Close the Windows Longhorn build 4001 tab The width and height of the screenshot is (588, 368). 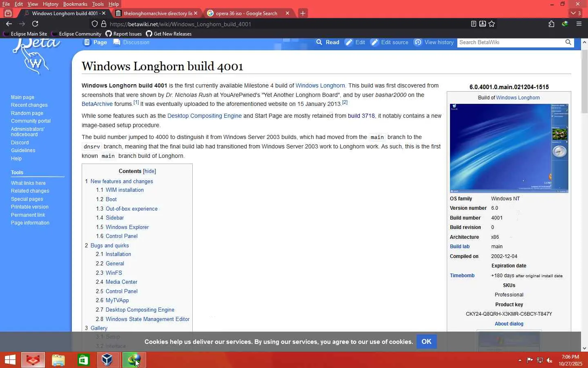pyautogui.click(x=104, y=13)
